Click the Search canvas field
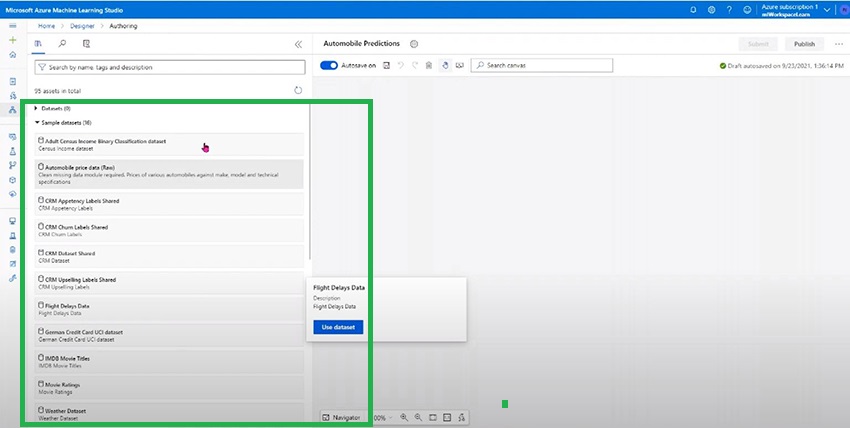 point(542,66)
